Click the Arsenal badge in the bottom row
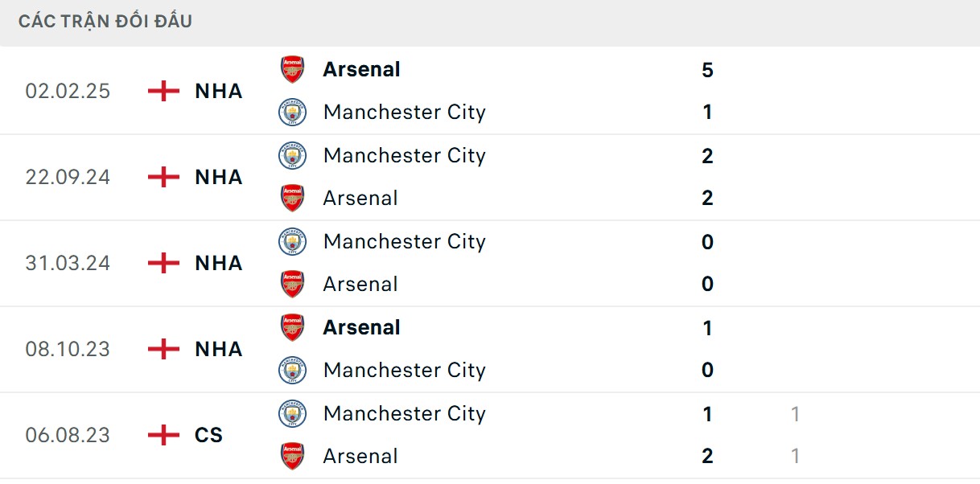This screenshot has height=484, width=980. coord(291,456)
